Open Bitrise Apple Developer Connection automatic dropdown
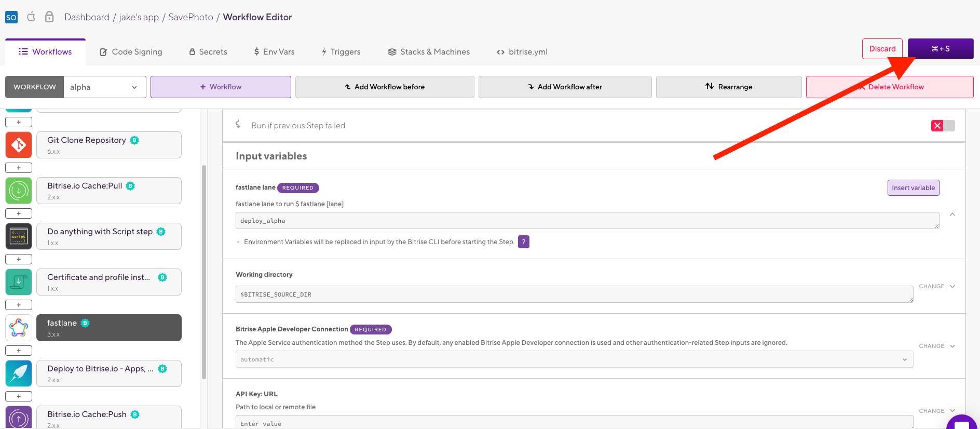Image resolution: width=980 pixels, height=429 pixels. (574, 359)
